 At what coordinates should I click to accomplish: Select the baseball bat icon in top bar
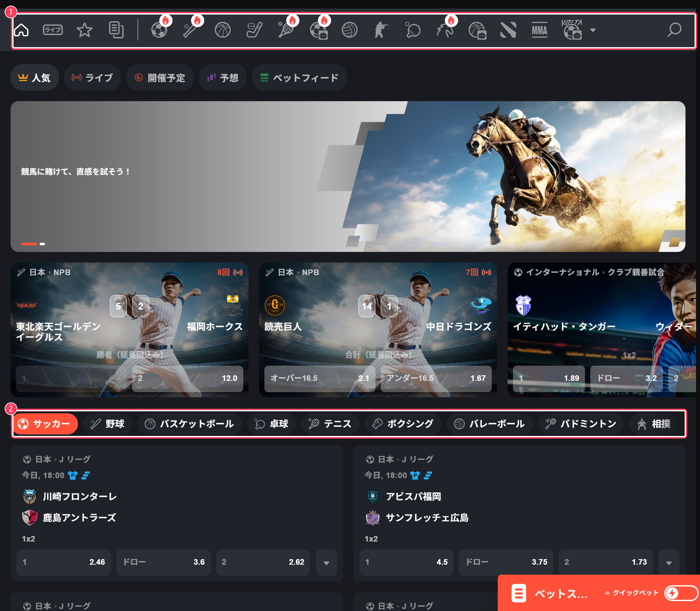(191, 30)
